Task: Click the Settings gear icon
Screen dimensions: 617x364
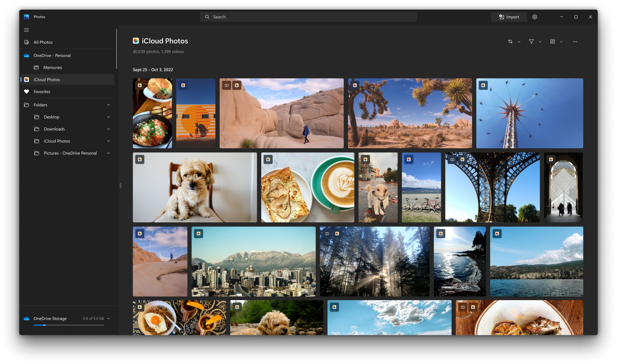Action: (x=535, y=17)
